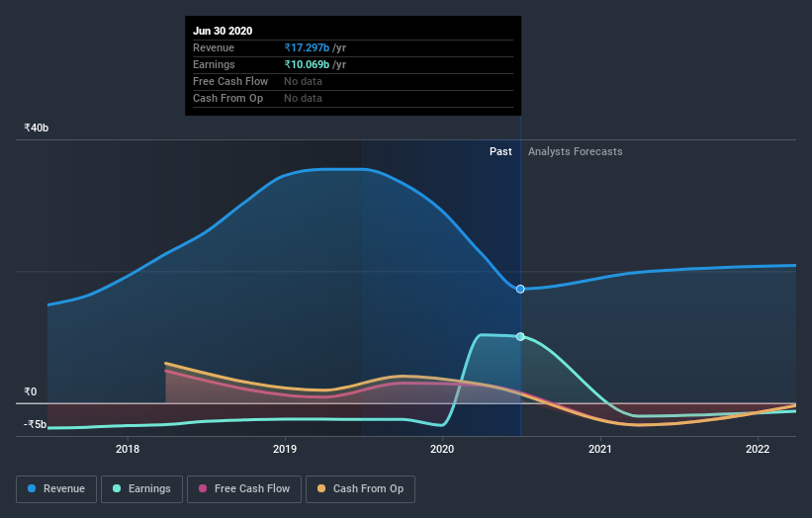Click the 2020 x-axis label
The width and height of the screenshot is (812, 518).
(442, 449)
